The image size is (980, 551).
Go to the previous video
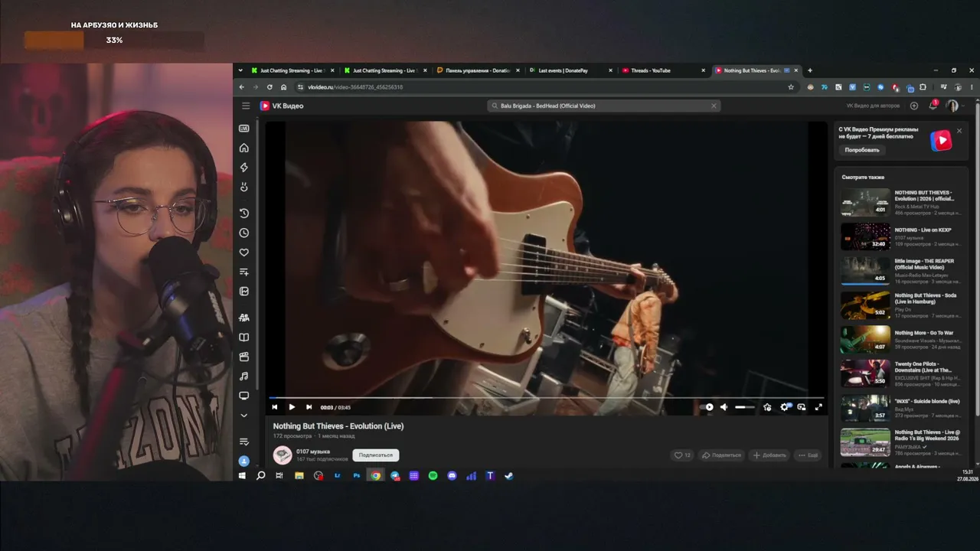pos(275,407)
